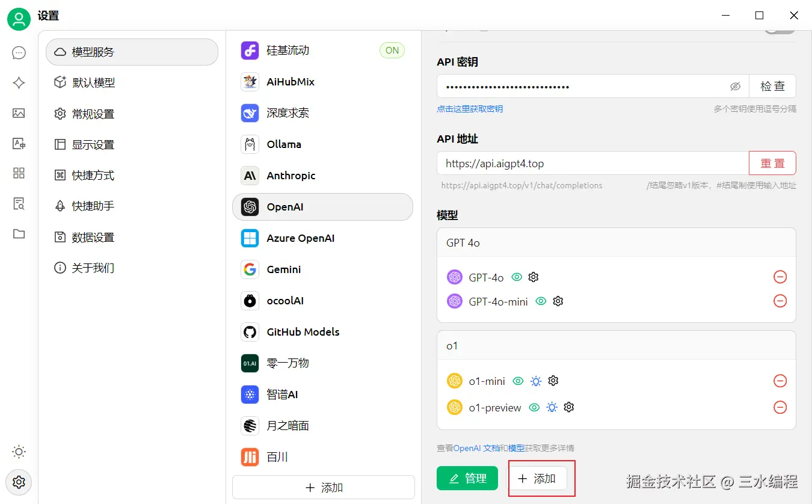Open the translation tool icon in sidebar
Screen dimensions: 812x504
(19, 143)
